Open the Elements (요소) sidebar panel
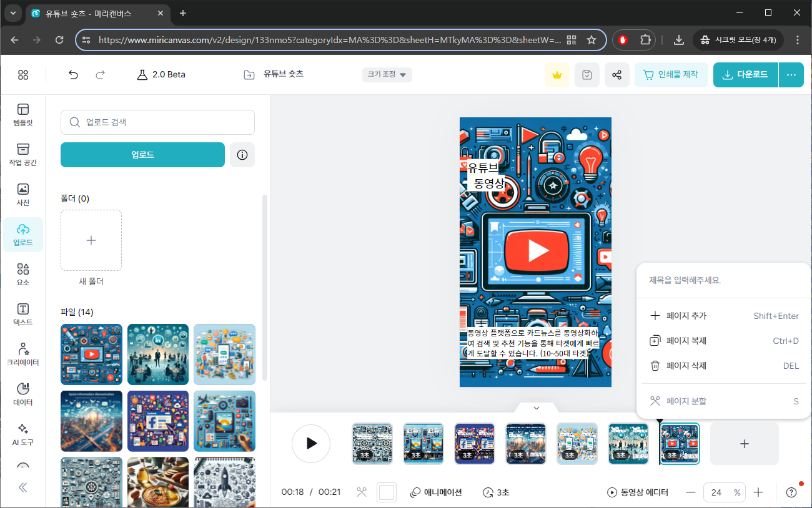This screenshot has height=508, width=812. click(23, 275)
